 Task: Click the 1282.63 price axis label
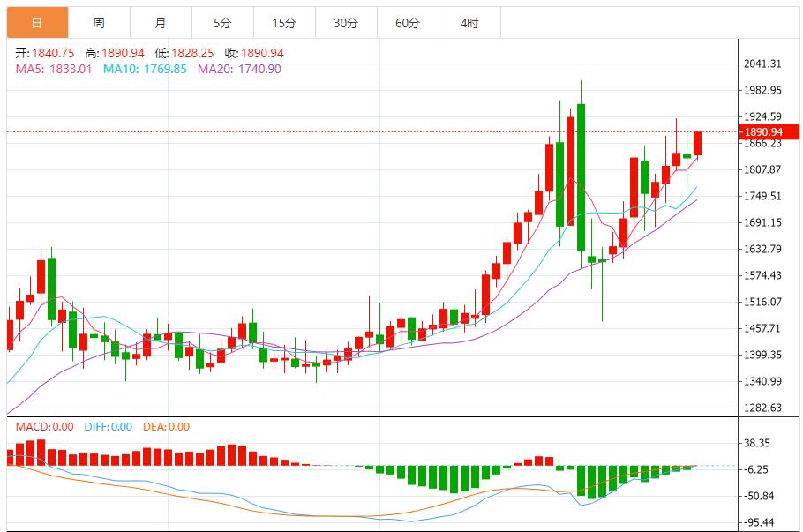tap(762, 408)
